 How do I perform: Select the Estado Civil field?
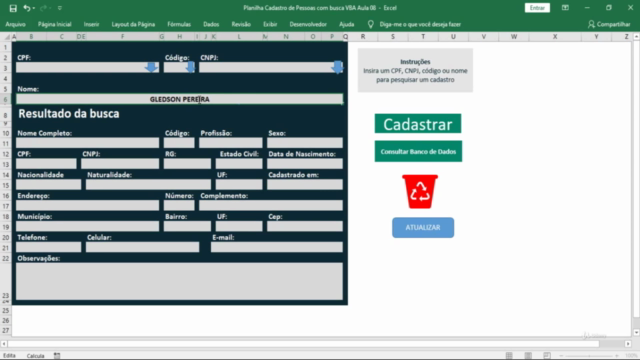(x=239, y=164)
